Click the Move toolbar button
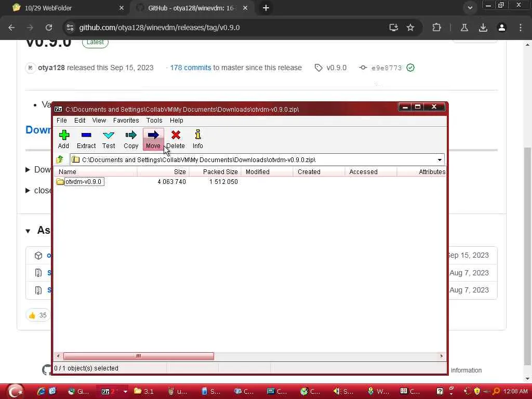Screen dimensions: 532x399 coord(153,139)
